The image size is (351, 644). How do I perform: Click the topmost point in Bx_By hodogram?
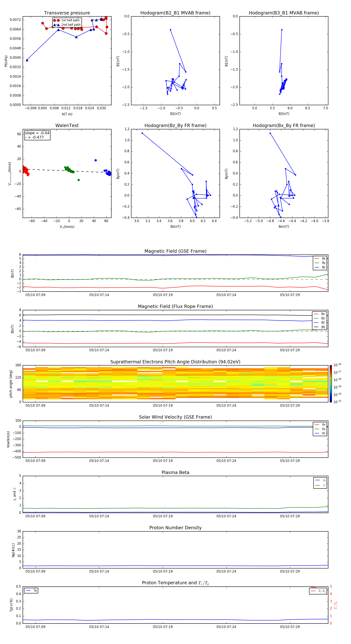pyautogui.click(x=270, y=133)
